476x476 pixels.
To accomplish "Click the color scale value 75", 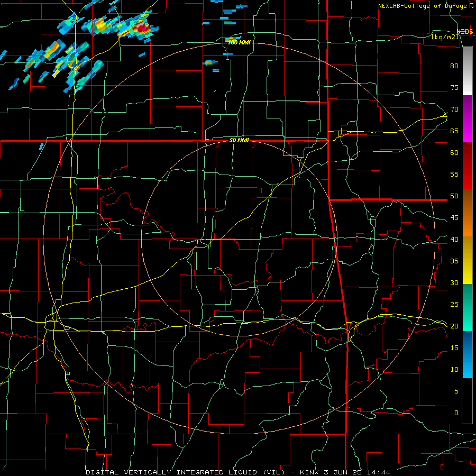I will tap(454, 87).
